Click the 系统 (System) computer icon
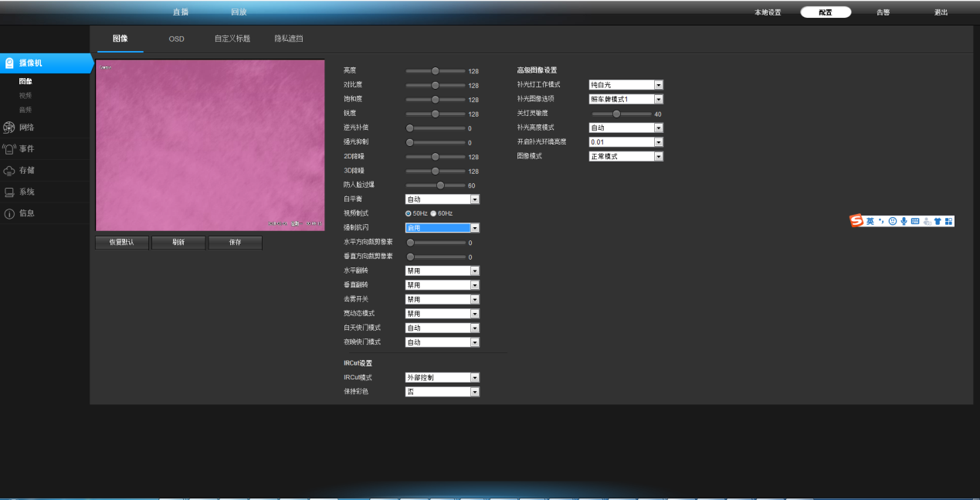 tap(9, 192)
